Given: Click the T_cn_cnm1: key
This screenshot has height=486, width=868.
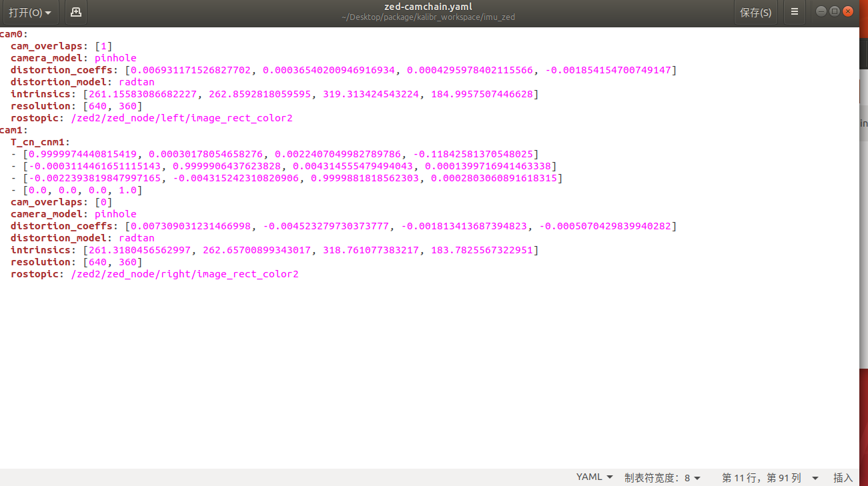Looking at the screenshot, I should (x=40, y=142).
